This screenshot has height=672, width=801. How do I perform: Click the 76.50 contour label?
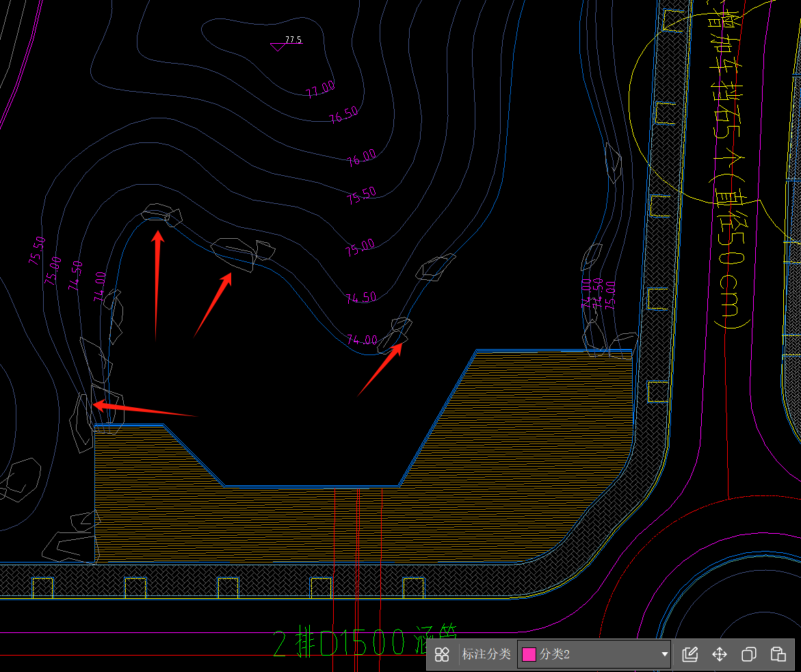tap(344, 115)
